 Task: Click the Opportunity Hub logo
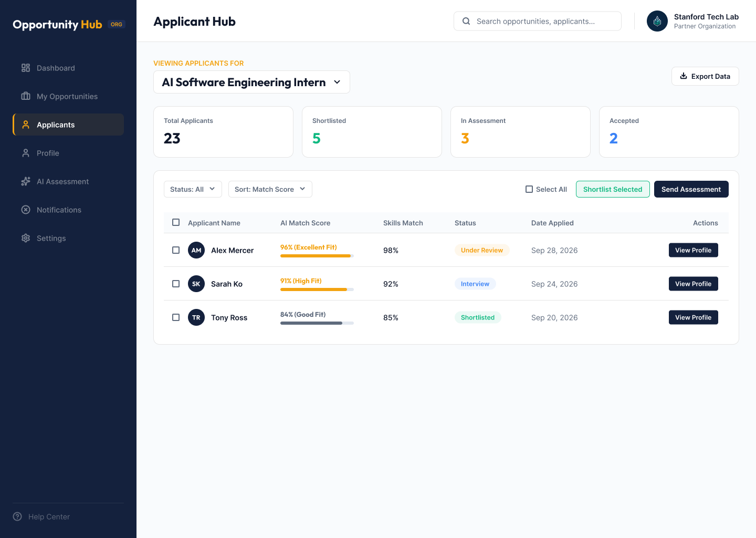[57, 25]
